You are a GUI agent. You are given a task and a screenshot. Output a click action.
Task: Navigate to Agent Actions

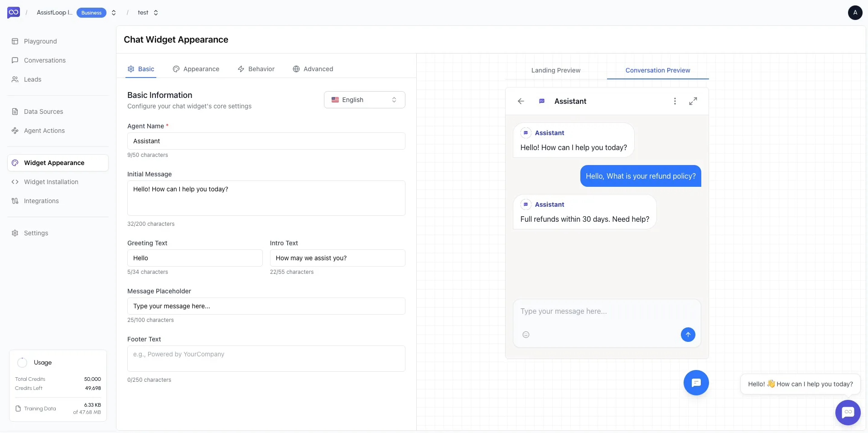point(58,131)
